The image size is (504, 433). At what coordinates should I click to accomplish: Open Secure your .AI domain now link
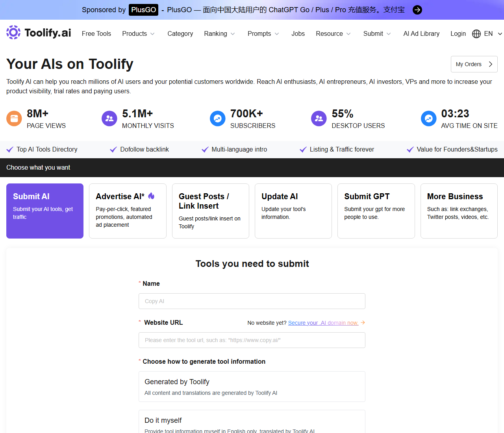(x=323, y=323)
